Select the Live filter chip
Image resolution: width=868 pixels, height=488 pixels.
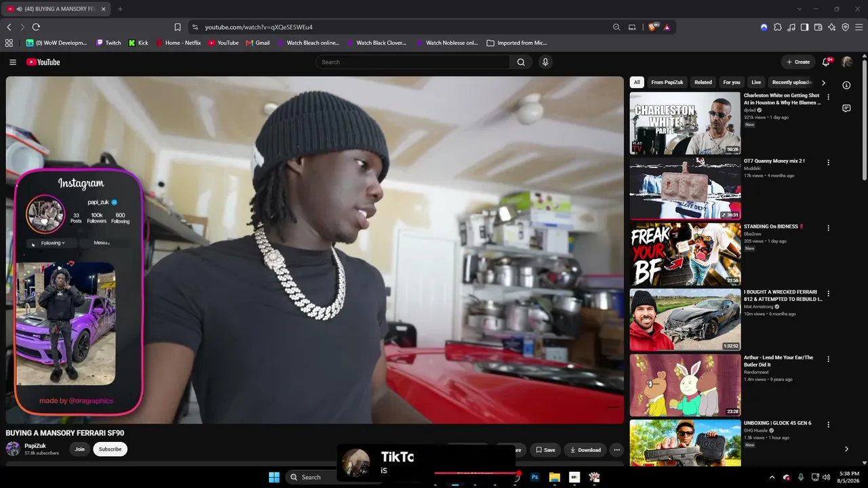click(756, 83)
